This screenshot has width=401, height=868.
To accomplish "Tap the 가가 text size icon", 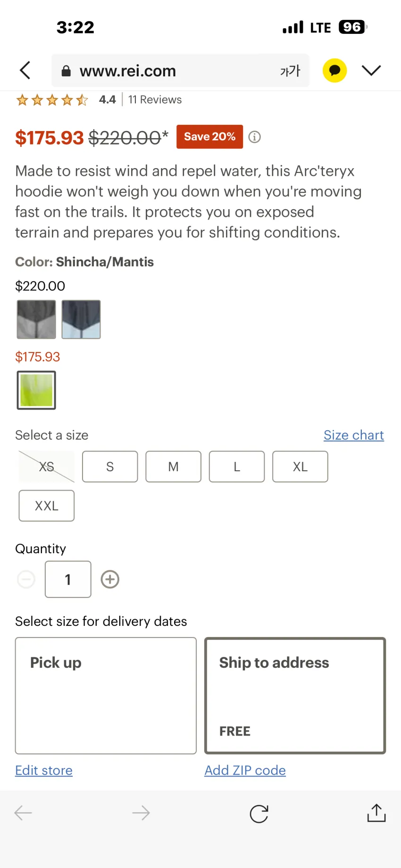I will (x=290, y=71).
